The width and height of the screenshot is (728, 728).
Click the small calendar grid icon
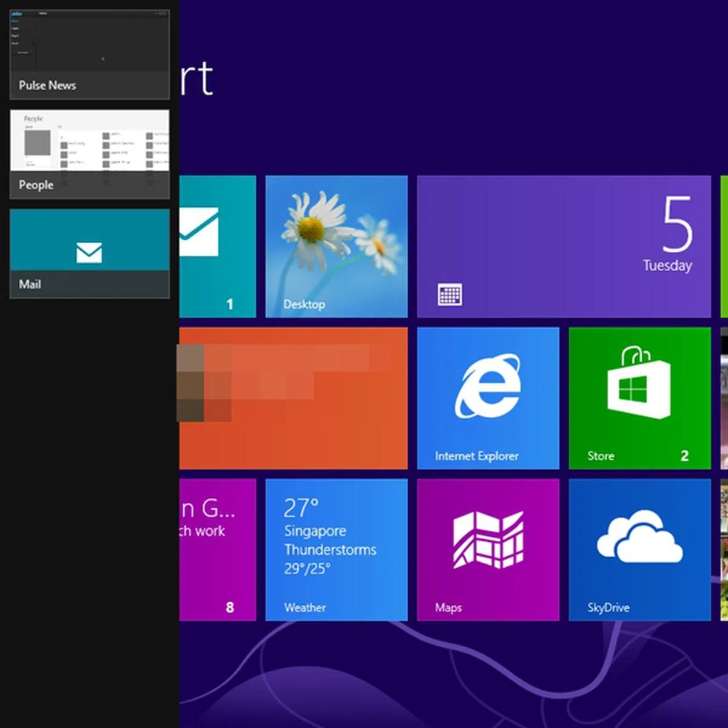(450, 295)
